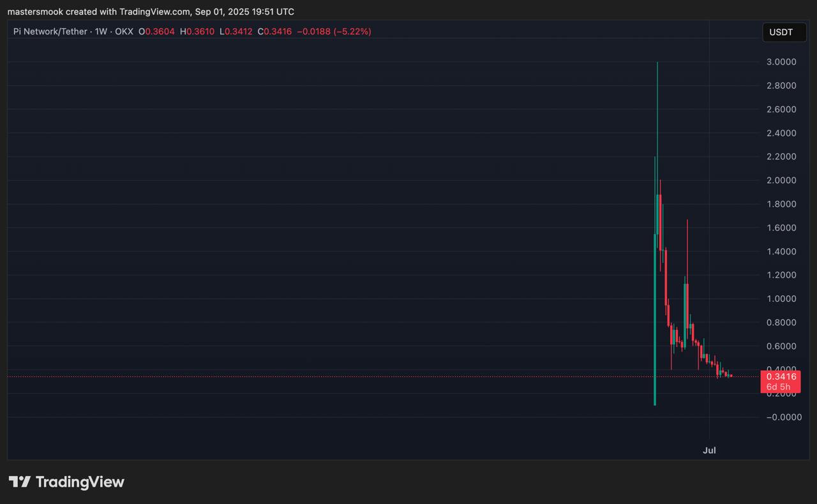Viewport: 817px width, 504px height.
Task: Select the 1W interval label
Action: click(x=101, y=31)
